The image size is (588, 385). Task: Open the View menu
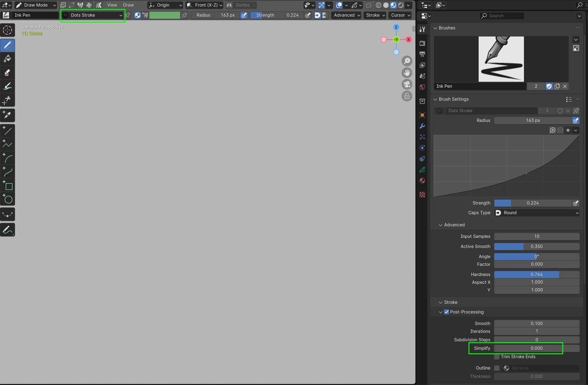(x=112, y=5)
